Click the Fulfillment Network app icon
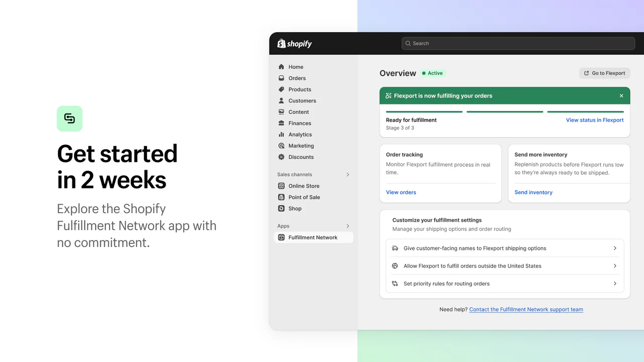The height and width of the screenshot is (362, 644). click(x=281, y=237)
